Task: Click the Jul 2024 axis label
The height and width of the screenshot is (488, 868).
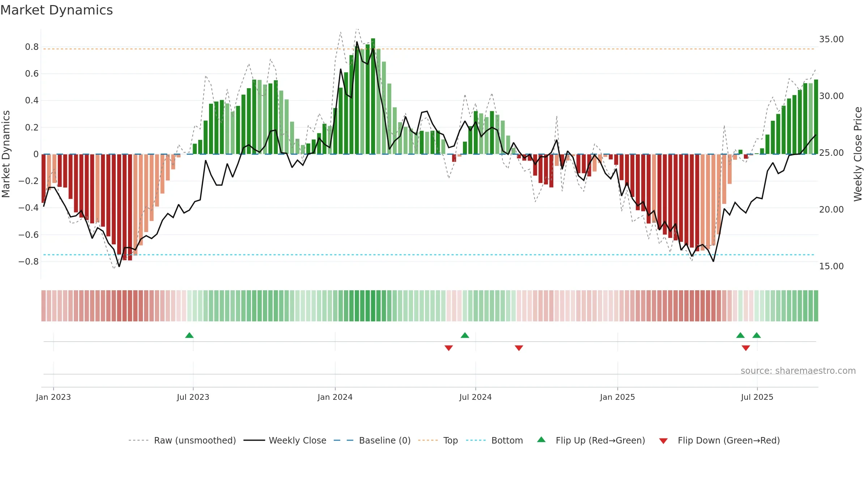Action: (476, 397)
